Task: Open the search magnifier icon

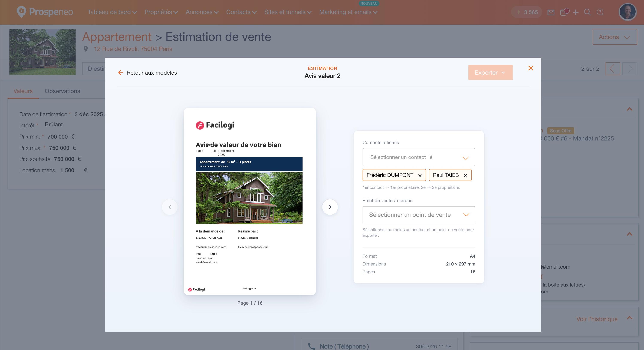Action: [x=588, y=12]
